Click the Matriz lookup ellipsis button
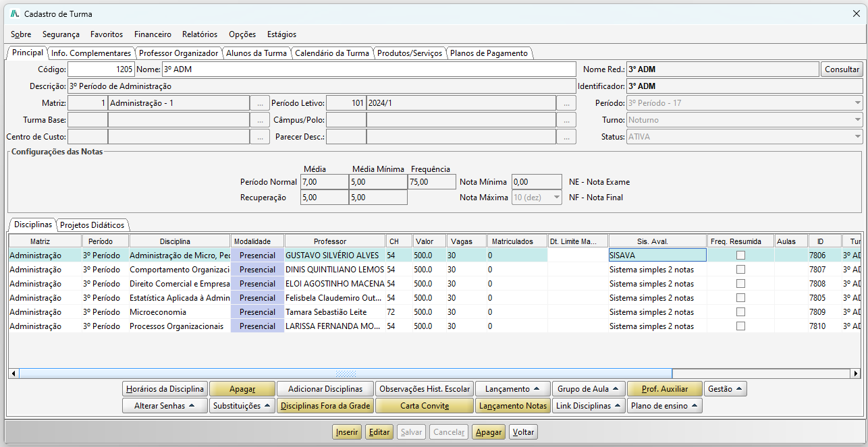The height and width of the screenshot is (447, 868). [x=260, y=103]
